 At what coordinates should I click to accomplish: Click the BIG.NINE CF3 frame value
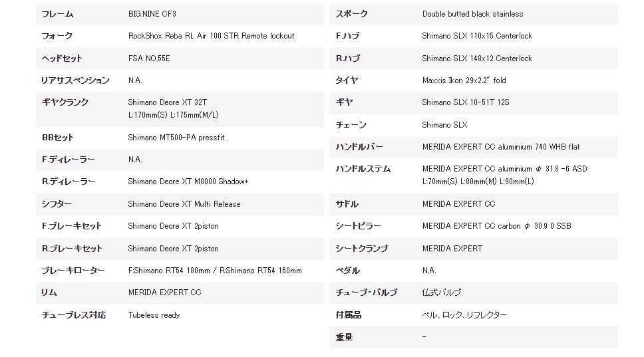tap(152, 14)
